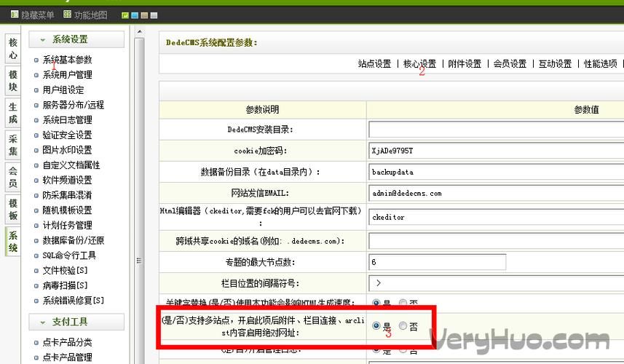Open 系统用户管理 in the menu
624x364 pixels.
[67, 75]
